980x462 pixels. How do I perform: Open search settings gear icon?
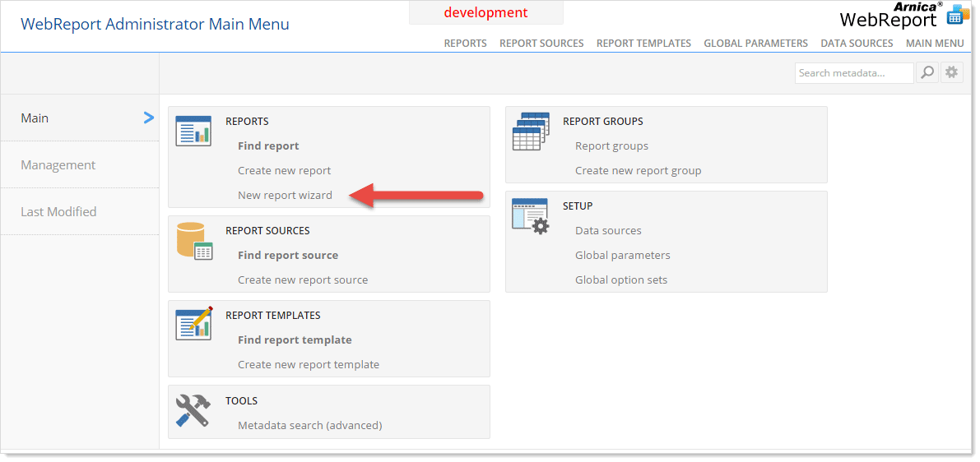[951, 73]
